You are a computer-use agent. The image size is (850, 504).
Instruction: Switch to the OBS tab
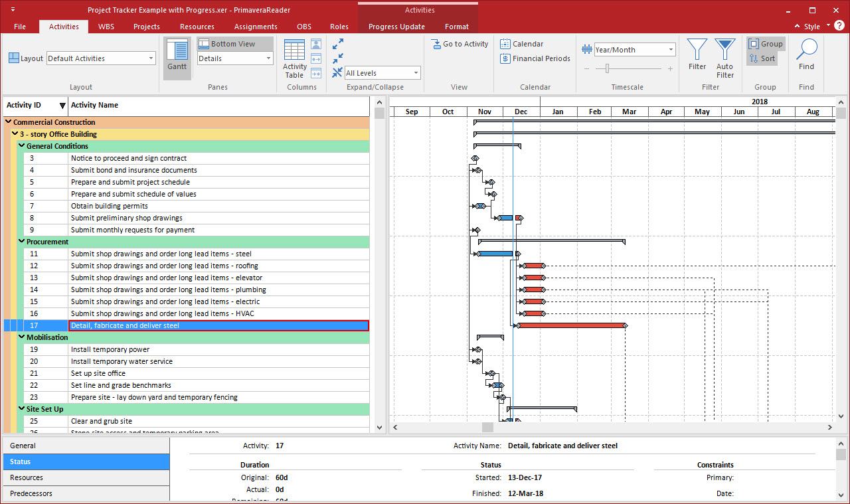[304, 27]
